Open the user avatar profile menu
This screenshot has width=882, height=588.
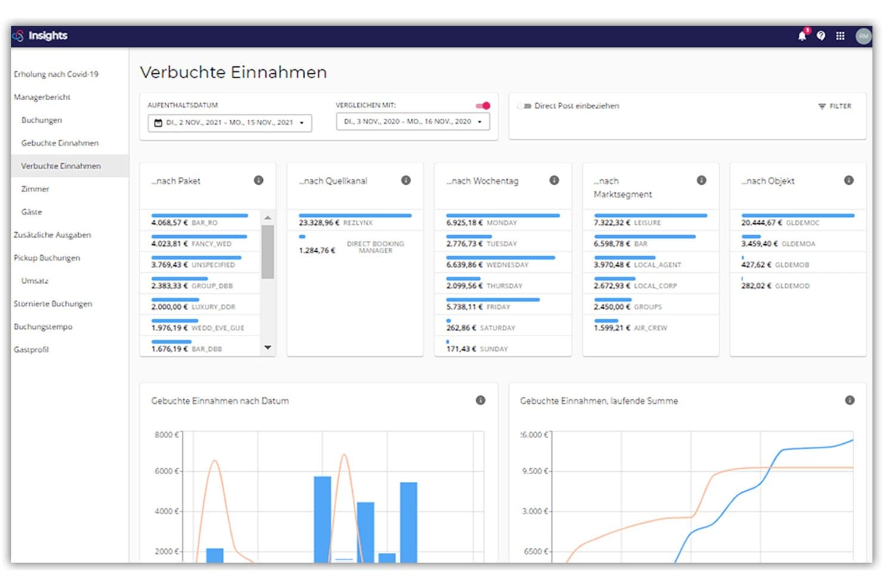(x=864, y=36)
